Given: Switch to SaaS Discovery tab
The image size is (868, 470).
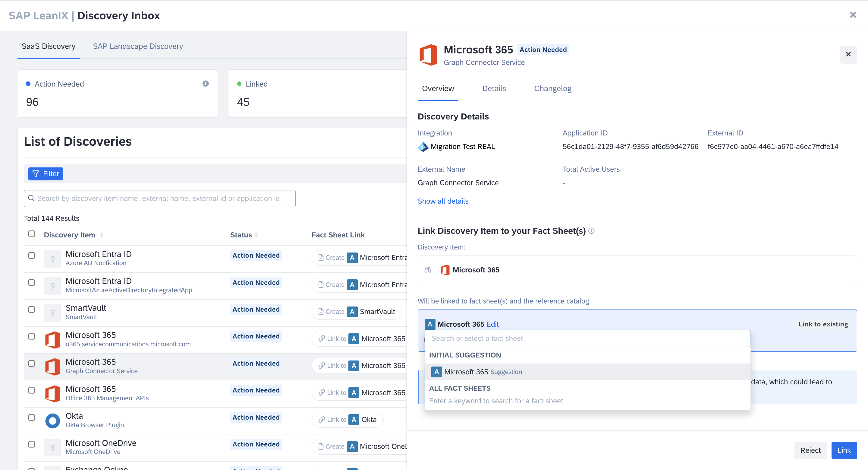Looking at the screenshot, I should tap(49, 46).
